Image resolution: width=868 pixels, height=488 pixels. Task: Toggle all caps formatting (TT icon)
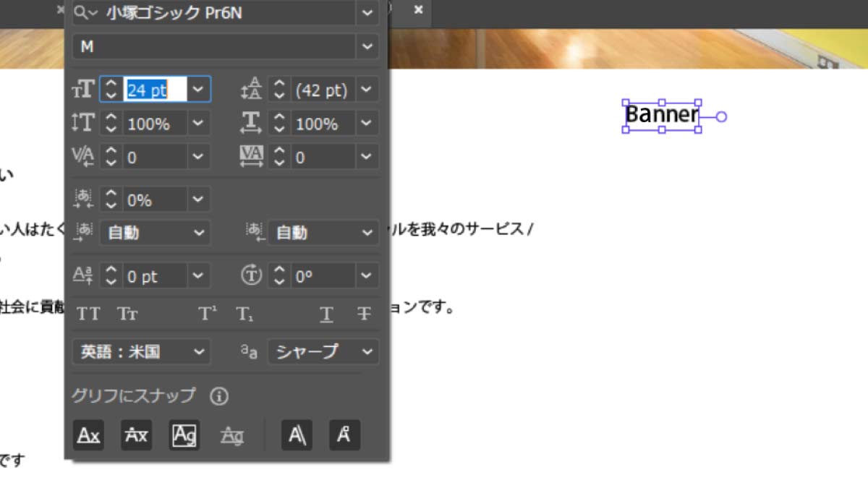pos(88,314)
